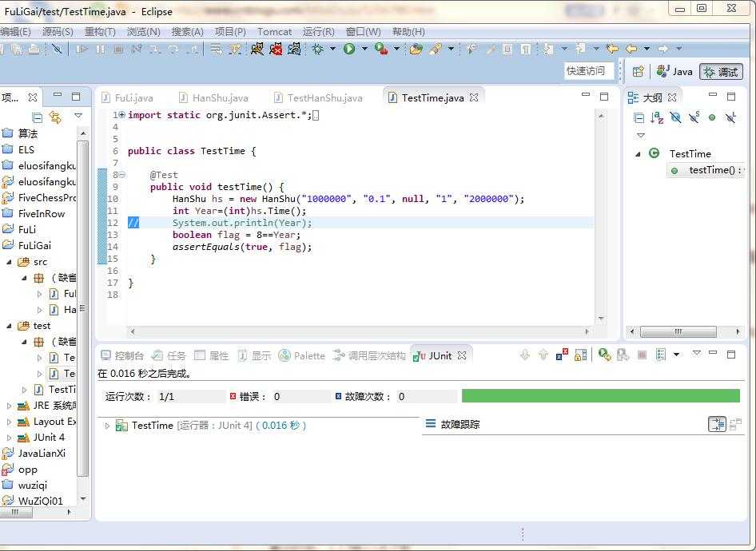The width and height of the screenshot is (756, 551).
Task: Click Compare result icon beside Failure Trace
Action: [736, 424]
